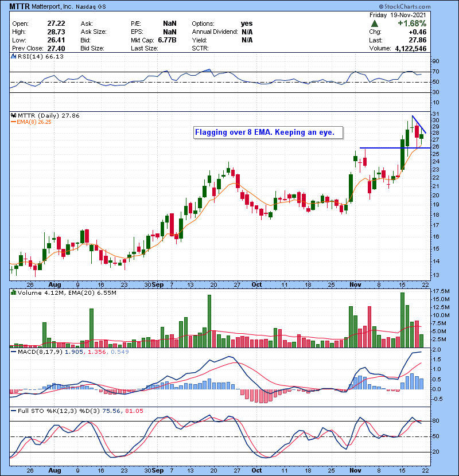Select the orange EMA(8) legend line marker
The image size is (459, 476).
pos(13,122)
